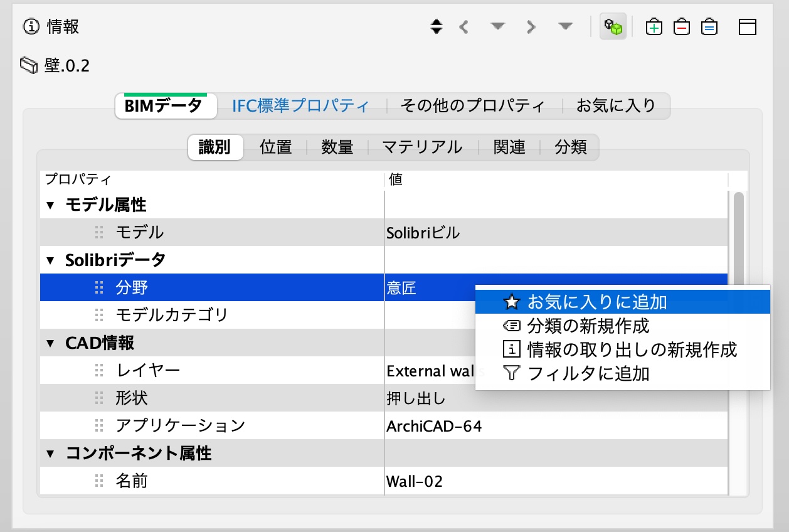Screen dimensions: 789x532
Task: Click the ArchiCAD-64 value cell
Action: pyautogui.click(x=556, y=426)
